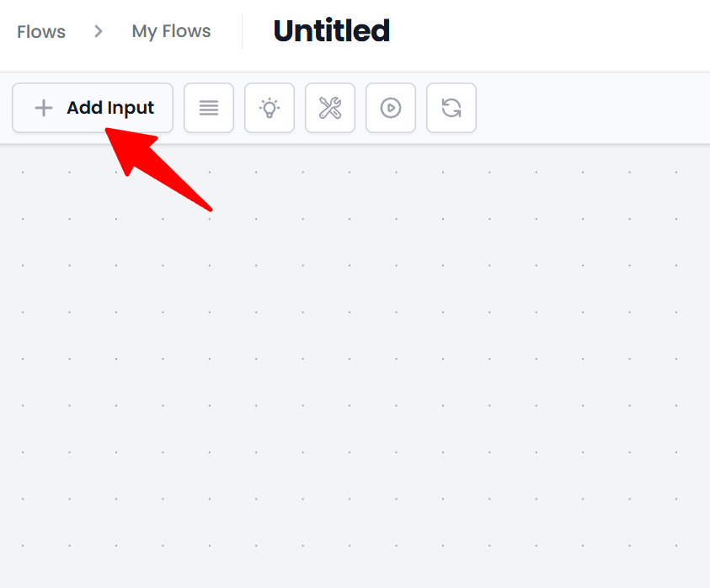Viewport: 710px width, 588px height.
Task: Open the wrench and screwdriver tools icon
Action: coord(330,108)
